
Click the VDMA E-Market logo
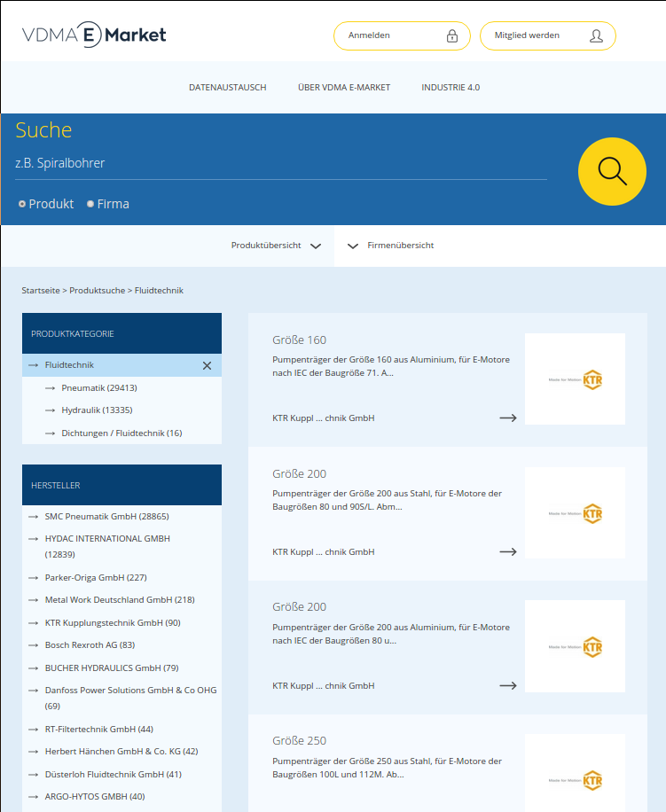tap(94, 35)
